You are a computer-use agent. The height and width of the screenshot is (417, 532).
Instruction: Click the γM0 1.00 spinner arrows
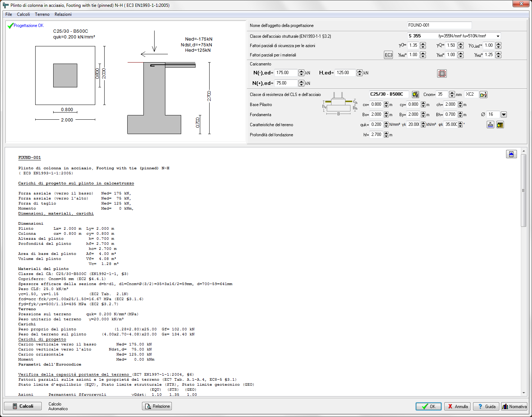click(x=423, y=55)
